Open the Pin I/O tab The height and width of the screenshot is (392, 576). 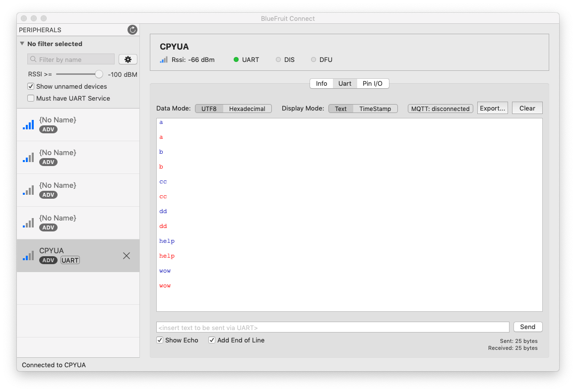373,84
